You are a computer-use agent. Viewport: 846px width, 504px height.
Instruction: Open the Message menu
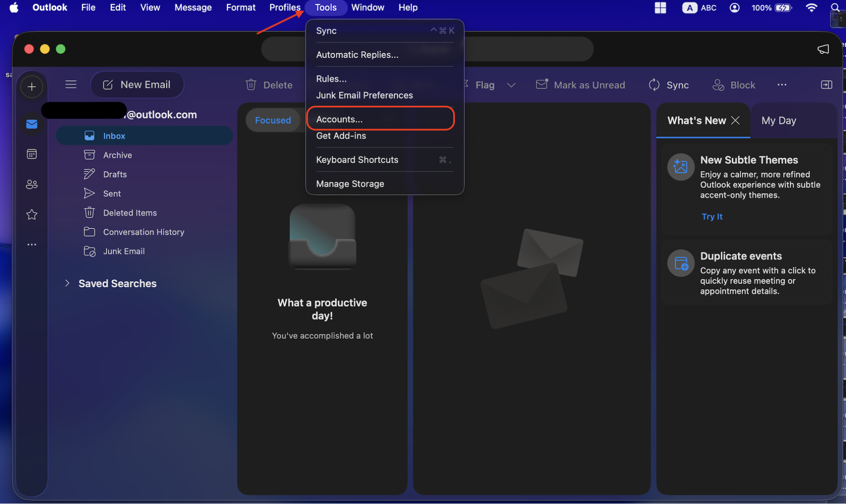coord(193,7)
